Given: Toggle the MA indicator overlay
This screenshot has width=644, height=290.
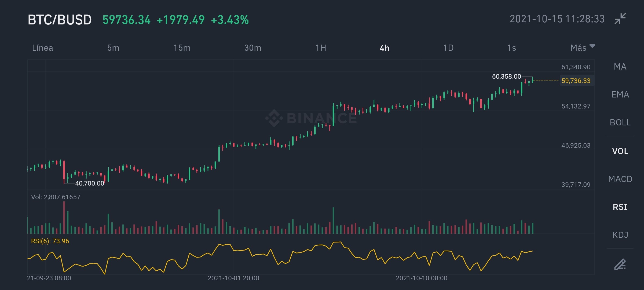Looking at the screenshot, I should (620, 67).
